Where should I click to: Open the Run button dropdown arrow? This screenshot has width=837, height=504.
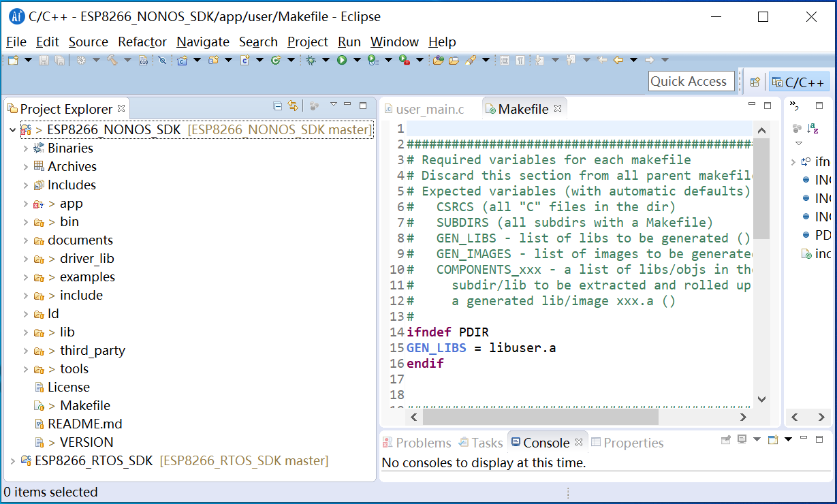point(357,60)
